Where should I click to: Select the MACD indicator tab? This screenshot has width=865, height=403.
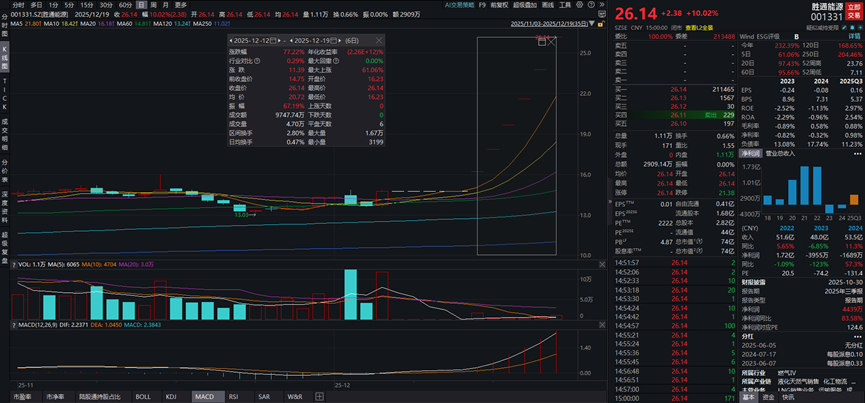pyautogui.click(x=203, y=397)
